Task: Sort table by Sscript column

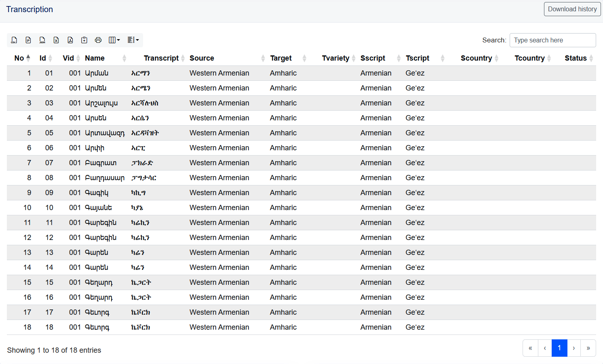Action: [380, 58]
